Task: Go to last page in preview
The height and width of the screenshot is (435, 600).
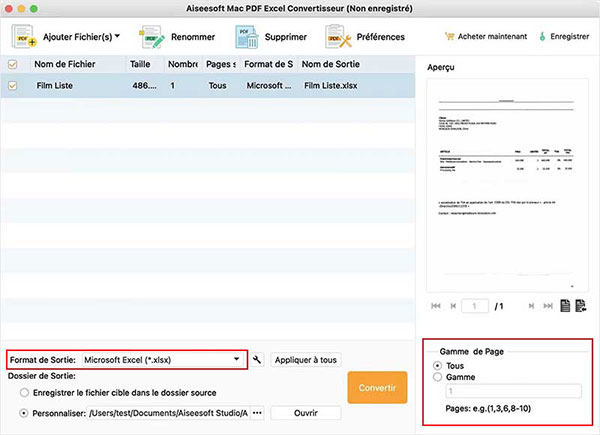Action: tap(548, 306)
